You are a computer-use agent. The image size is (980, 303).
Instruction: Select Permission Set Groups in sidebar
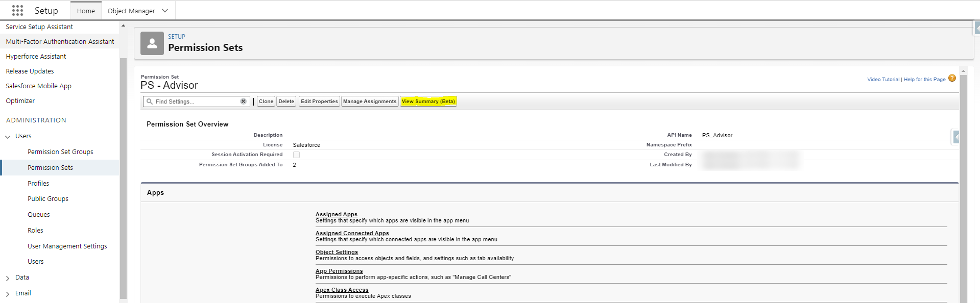(60, 152)
